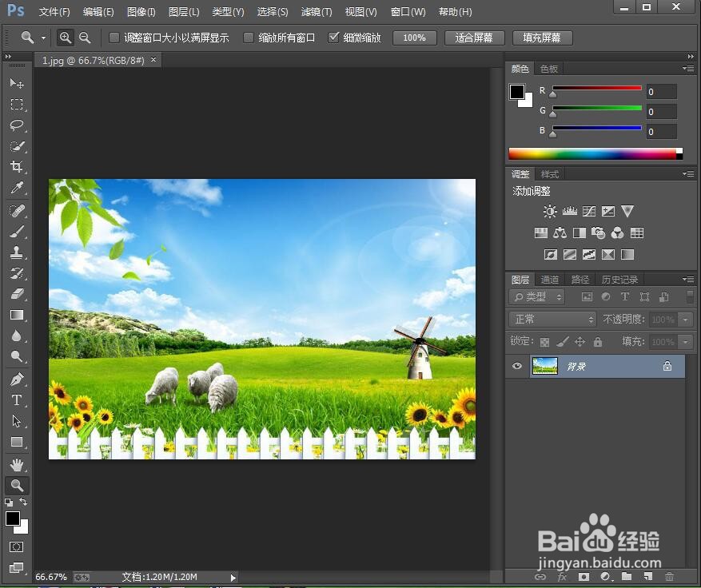
Task: Choose Zoom Out mode in options bar
Action: (85, 38)
